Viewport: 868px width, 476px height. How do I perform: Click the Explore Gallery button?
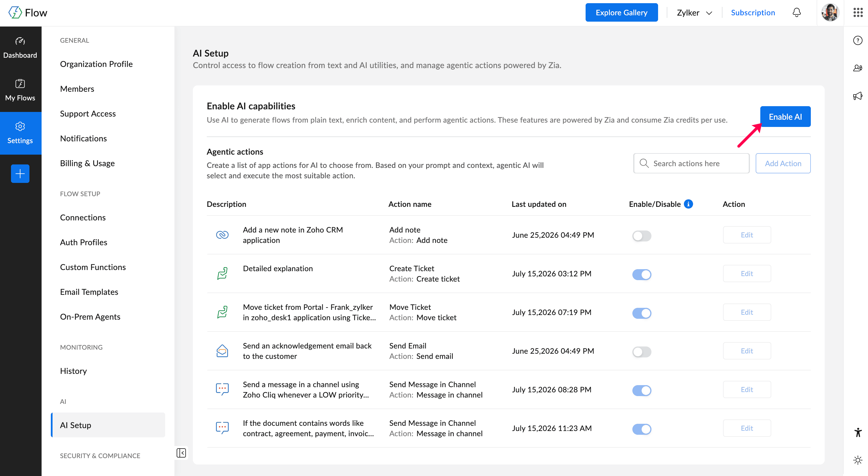click(x=621, y=12)
